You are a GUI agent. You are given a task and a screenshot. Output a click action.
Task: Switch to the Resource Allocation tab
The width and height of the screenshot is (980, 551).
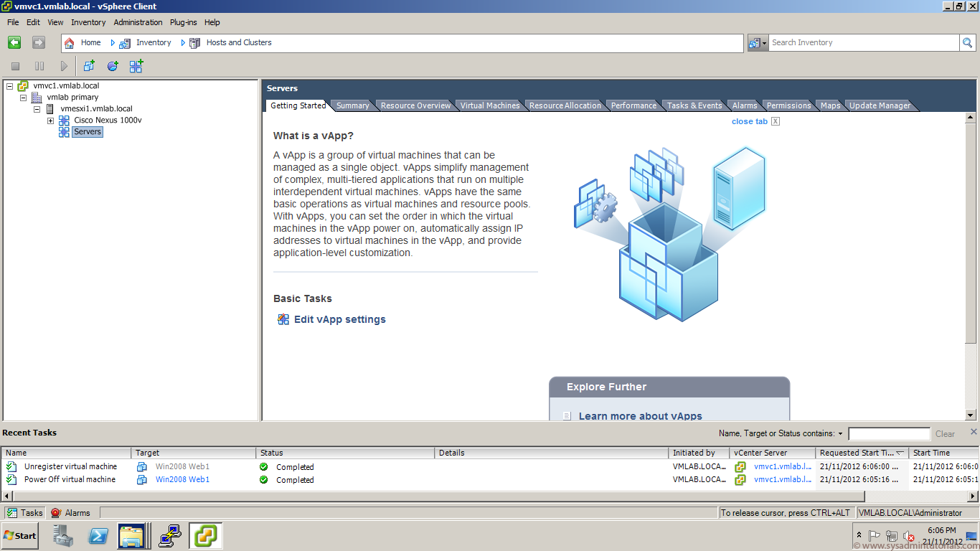click(565, 105)
